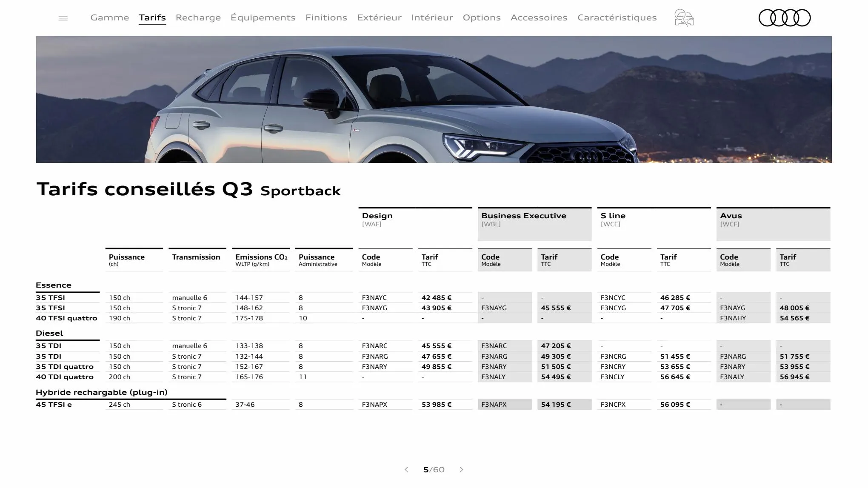Click code F3NCYC in S line
Image resolution: width=868 pixels, height=488 pixels.
coord(613,298)
